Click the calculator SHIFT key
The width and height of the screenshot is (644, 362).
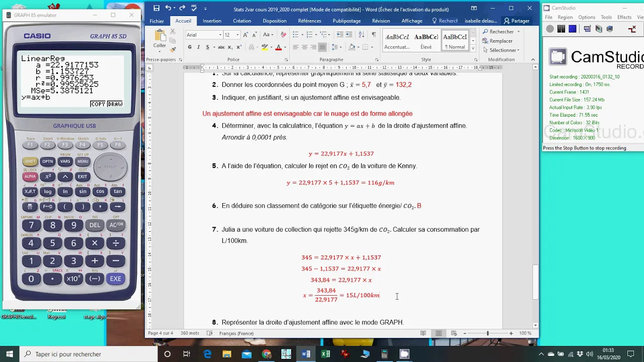(x=30, y=161)
